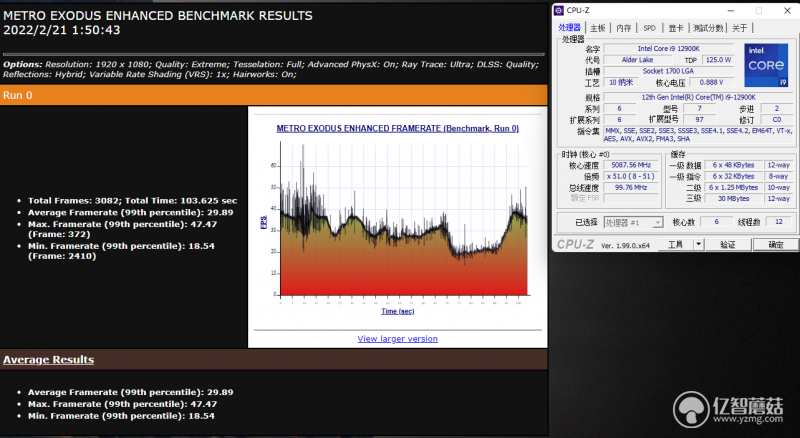
Task: Click the View larger version link
Action: click(x=397, y=338)
